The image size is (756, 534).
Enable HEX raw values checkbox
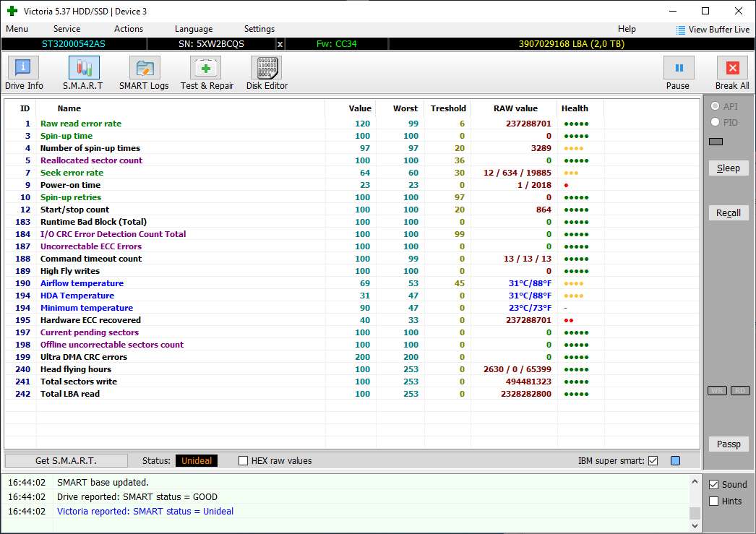tap(244, 461)
